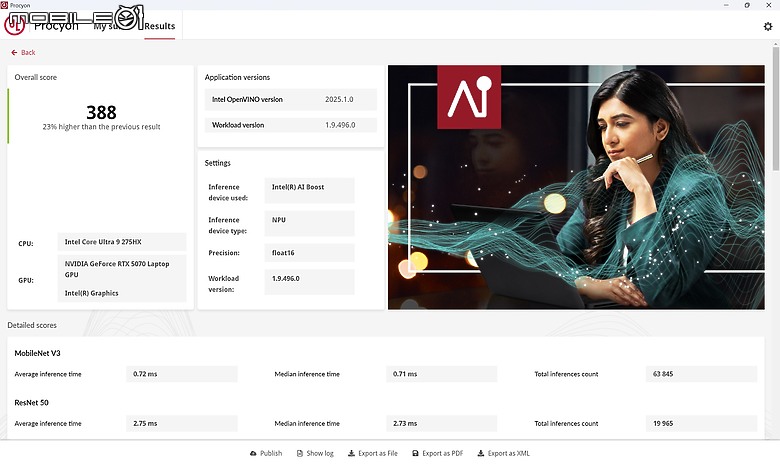Export result as File
The image size is (780, 466).
point(373,453)
